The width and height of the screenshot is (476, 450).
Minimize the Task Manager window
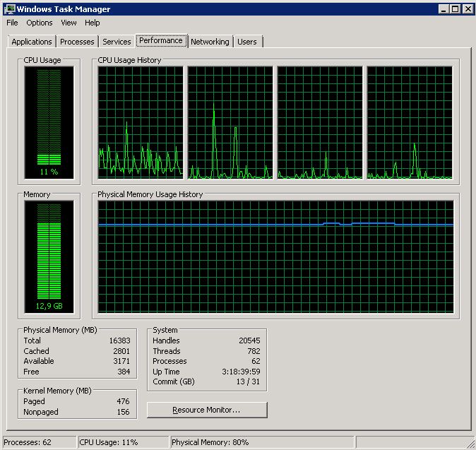(444, 9)
